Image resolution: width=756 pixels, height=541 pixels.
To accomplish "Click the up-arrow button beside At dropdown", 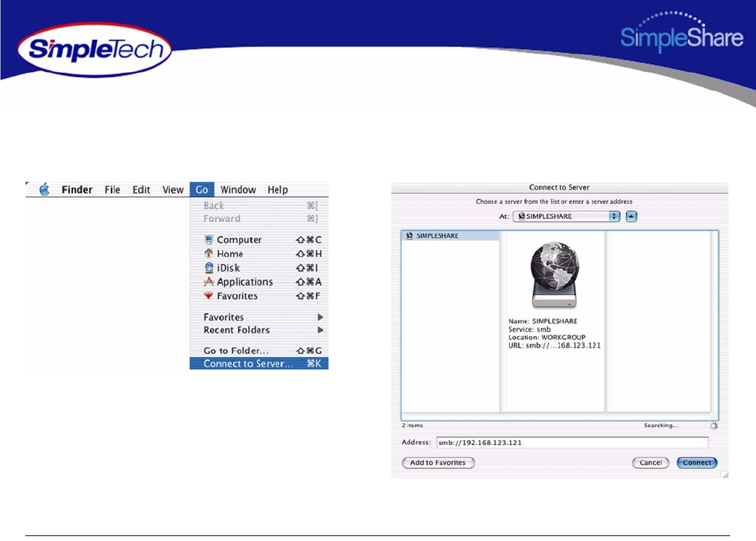I will click(x=631, y=216).
